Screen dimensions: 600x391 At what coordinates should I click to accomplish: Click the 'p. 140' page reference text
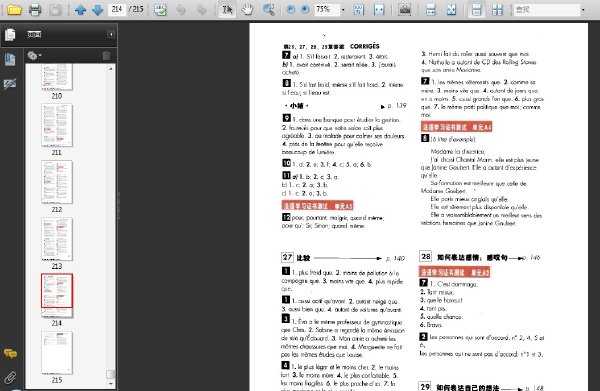(395, 259)
